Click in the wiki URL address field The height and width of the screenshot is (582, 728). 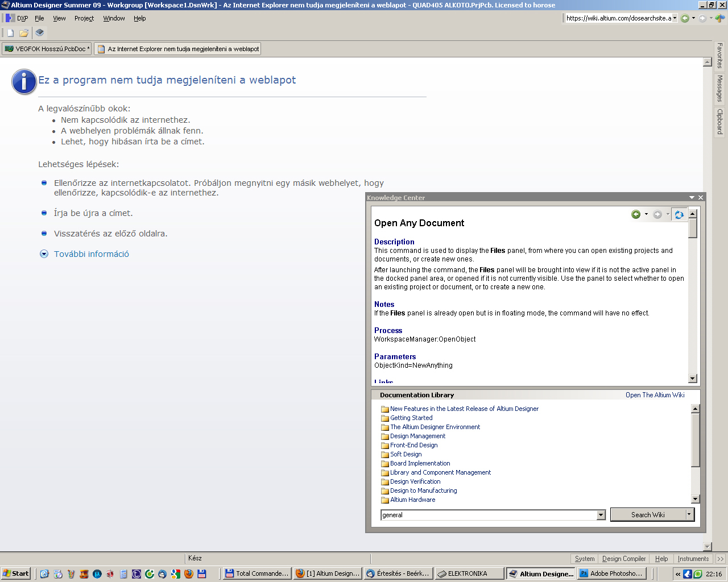618,18
